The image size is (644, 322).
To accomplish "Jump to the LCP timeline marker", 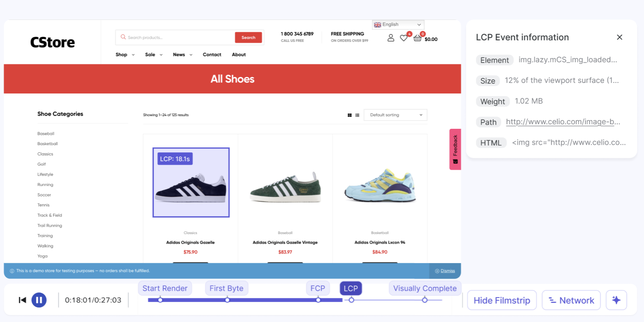I will [x=351, y=288].
